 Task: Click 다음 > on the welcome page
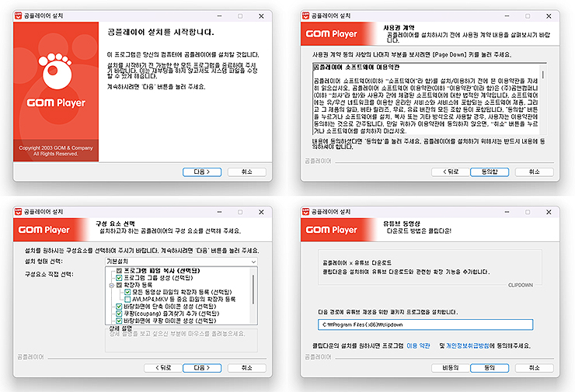(202, 172)
